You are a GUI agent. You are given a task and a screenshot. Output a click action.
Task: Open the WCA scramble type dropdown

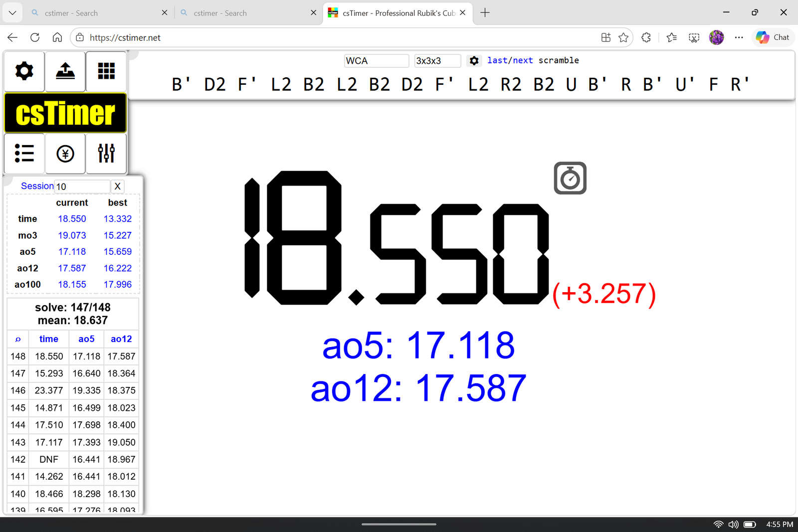[x=377, y=61]
